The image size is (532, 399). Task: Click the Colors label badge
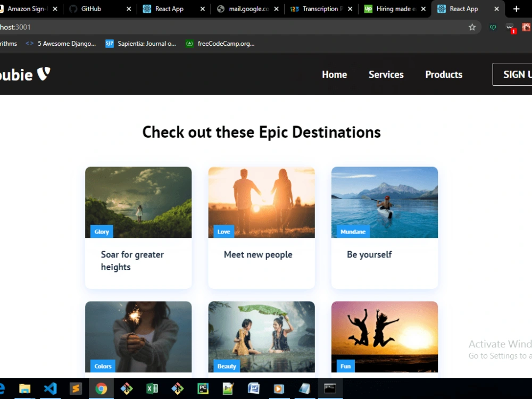pos(103,366)
